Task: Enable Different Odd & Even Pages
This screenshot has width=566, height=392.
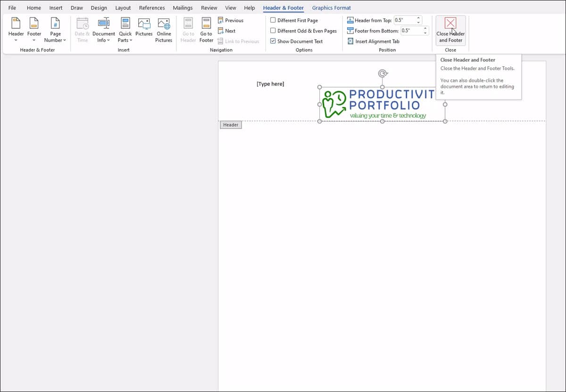Action: (273, 31)
